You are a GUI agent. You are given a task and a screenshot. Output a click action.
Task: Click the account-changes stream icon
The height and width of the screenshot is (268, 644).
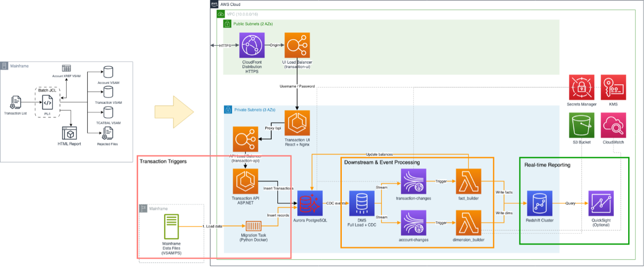pyautogui.click(x=414, y=222)
